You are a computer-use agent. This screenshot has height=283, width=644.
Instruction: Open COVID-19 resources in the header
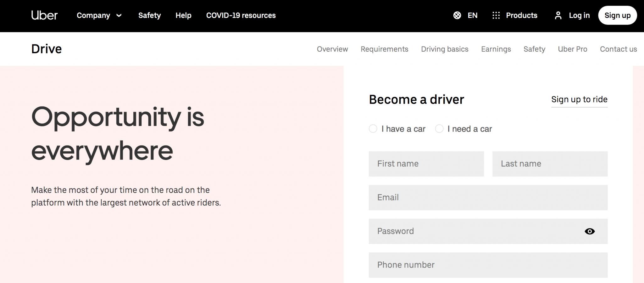click(241, 15)
